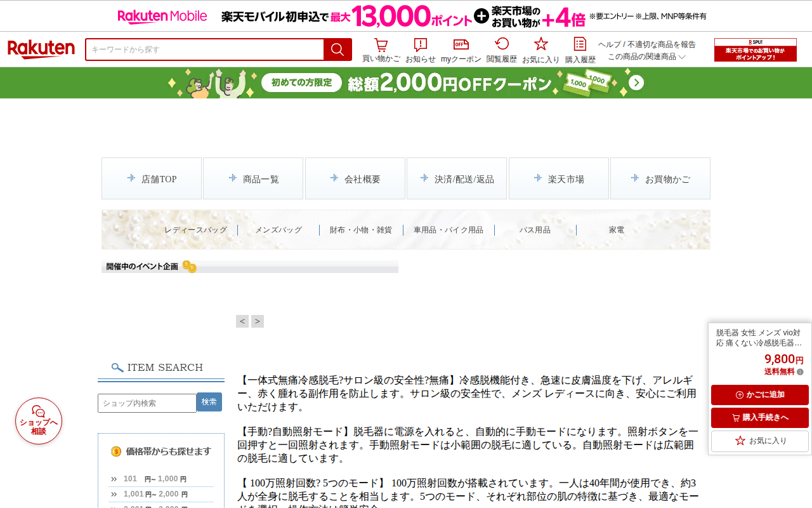Open the ヘルプ link
The height and width of the screenshot is (508, 812).
pyautogui.click(x=610, y=44)
